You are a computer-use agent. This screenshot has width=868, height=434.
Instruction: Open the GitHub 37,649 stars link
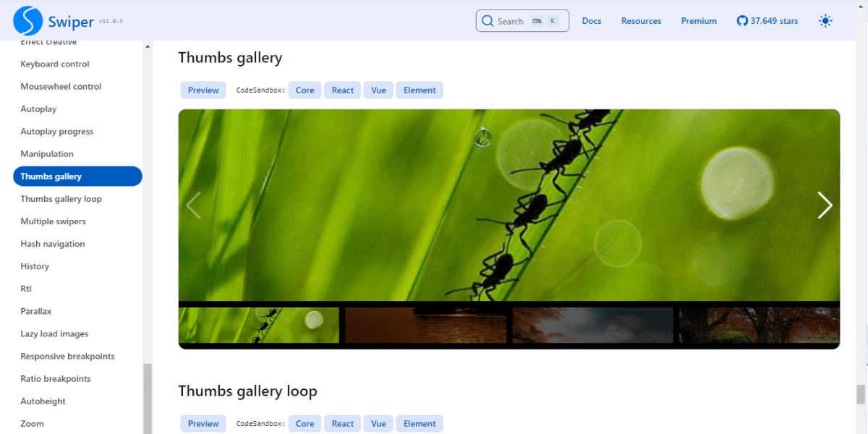point(767,21)
